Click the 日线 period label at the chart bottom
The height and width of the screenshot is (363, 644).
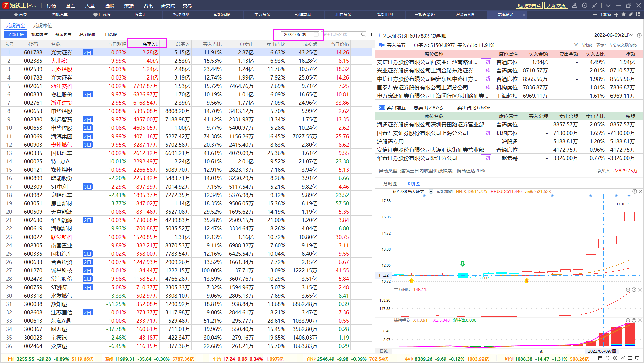pos(384,351)
